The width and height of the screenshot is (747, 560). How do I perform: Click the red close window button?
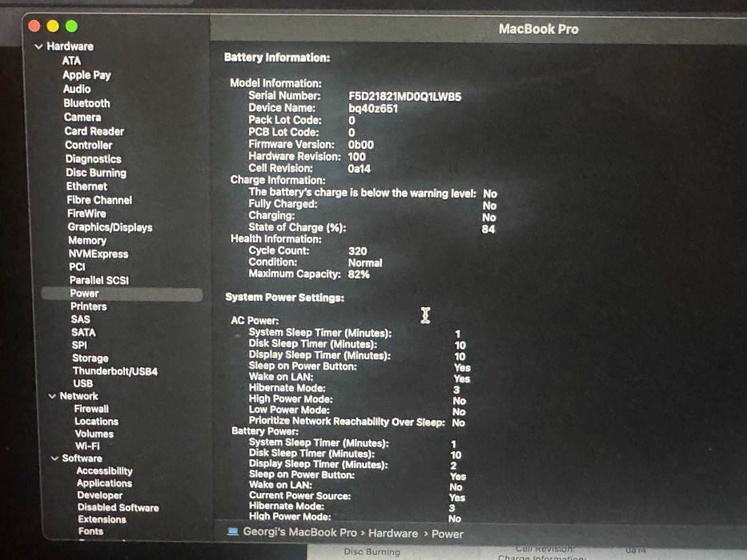(34, 26)
